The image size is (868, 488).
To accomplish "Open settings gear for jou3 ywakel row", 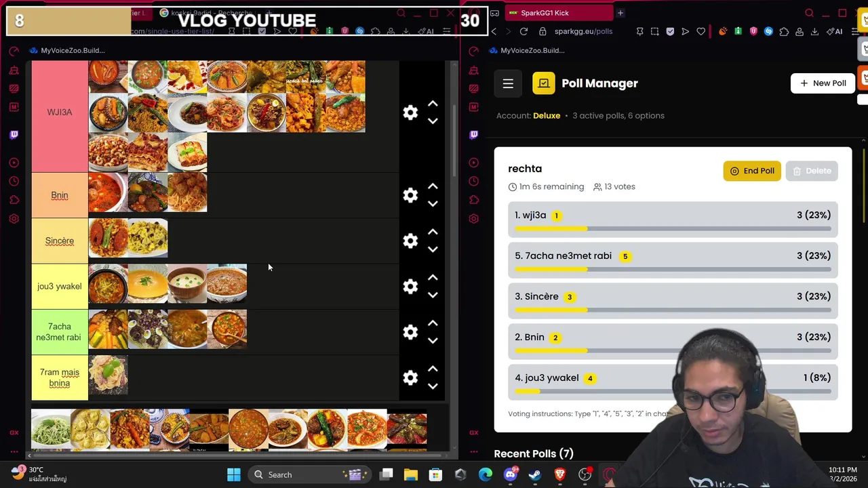I will [x=410, y=286].
